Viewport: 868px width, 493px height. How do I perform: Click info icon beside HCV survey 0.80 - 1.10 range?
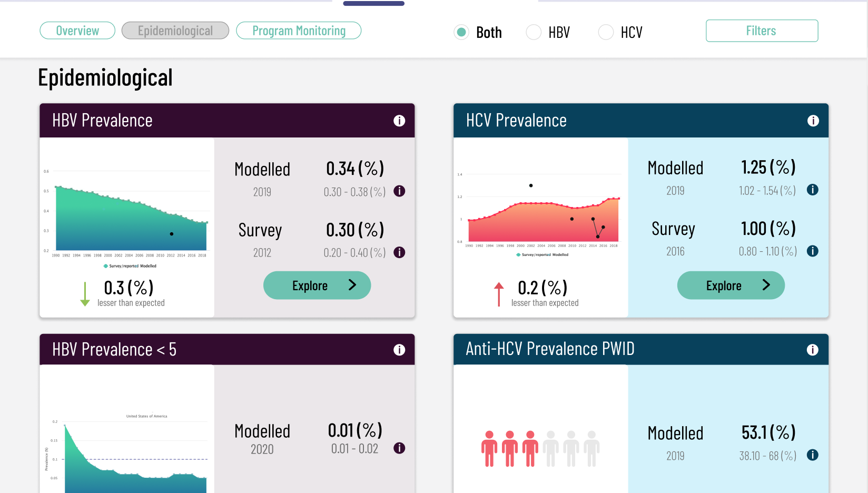[x=813, y=251]
